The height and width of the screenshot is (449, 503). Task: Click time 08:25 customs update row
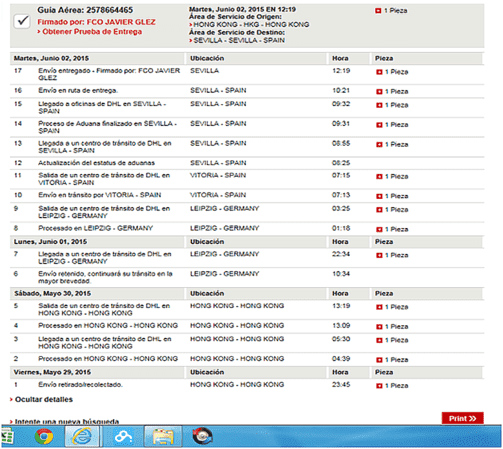click(x=341, y=163)
